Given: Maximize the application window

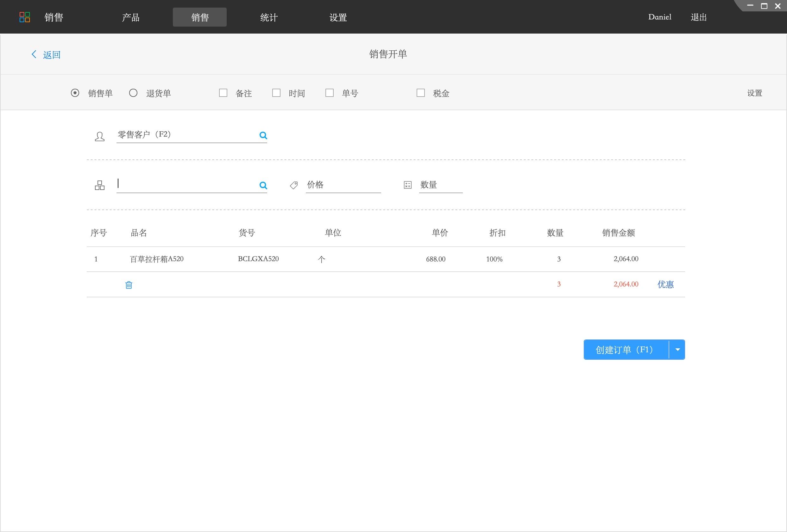Looking at the screenshot, I should click(x=764, y=6).
